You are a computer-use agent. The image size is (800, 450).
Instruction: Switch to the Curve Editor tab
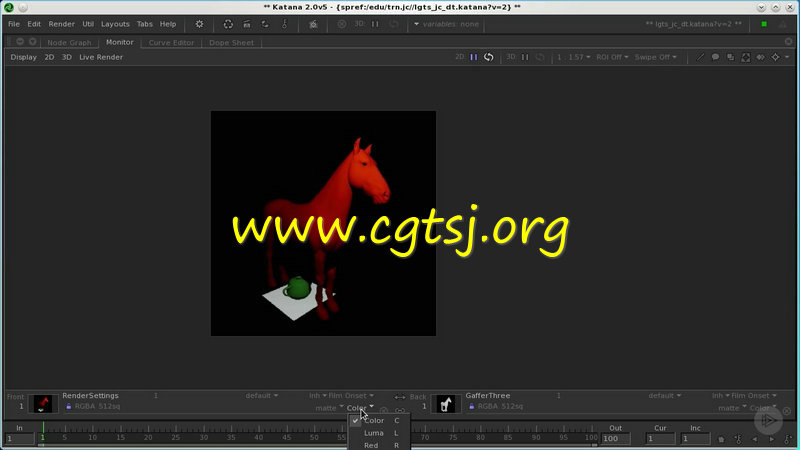[x=171, y=42]
